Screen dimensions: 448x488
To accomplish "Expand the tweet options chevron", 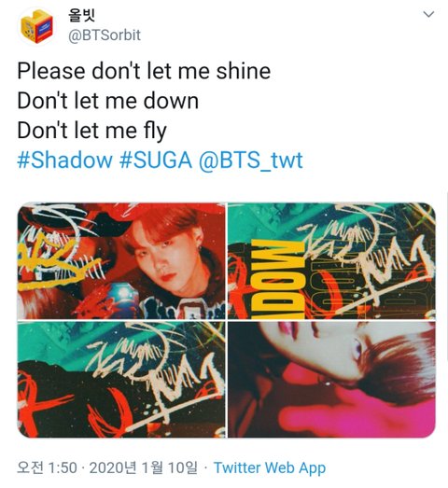I will point(428,14).
